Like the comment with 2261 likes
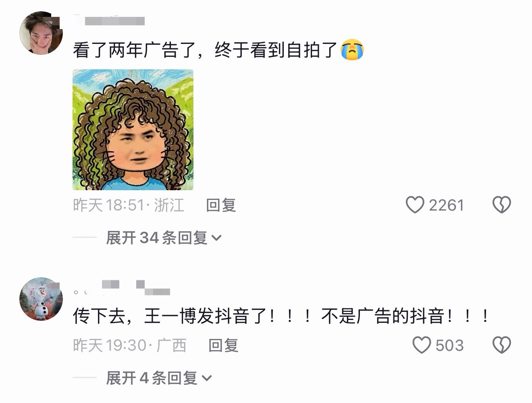This screenshot has height=403, width=532. [415, 205]
